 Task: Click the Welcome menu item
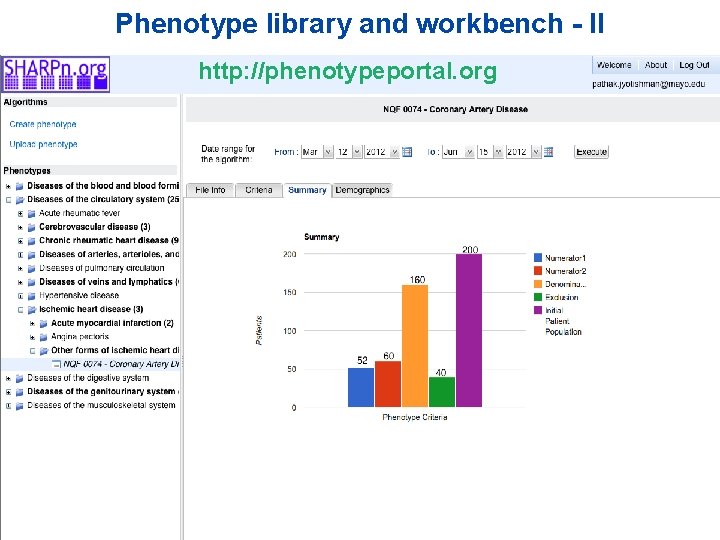point(614,65)
